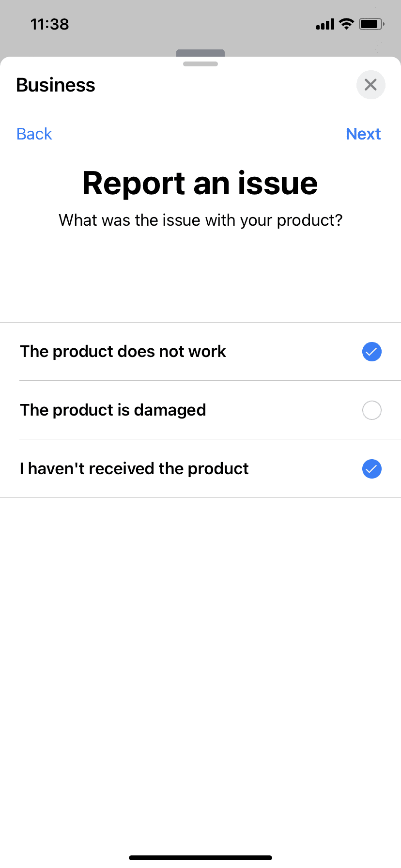
Task: Tap the dark gray card behind the sheet handle
Action: tap(200, 53)
